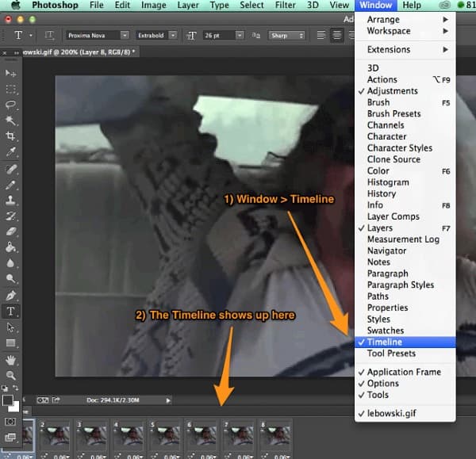
Task: Select the Dodge tool
Action: (10, 278)
